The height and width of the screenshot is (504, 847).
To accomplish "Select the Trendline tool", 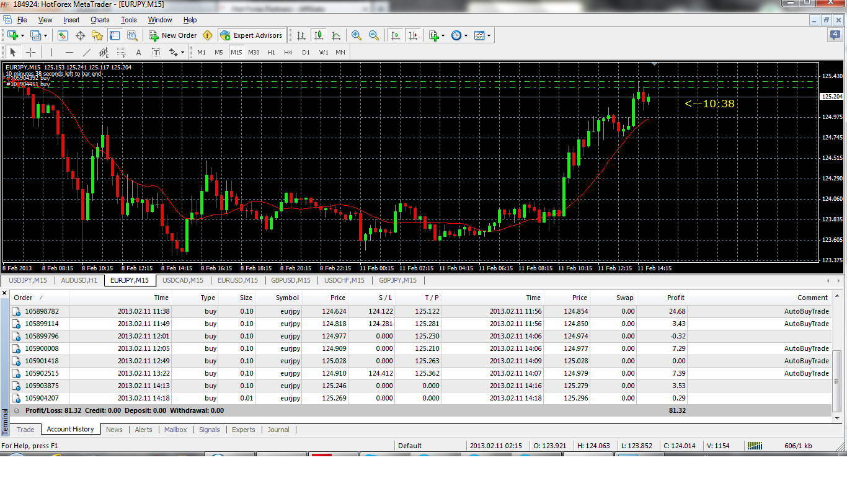I will pos(86,52).
